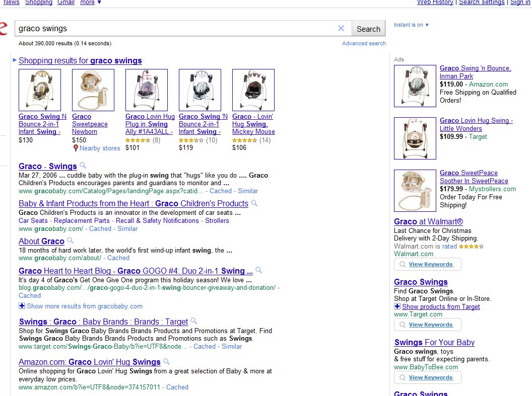The height and width of the screenshot is (396, 532).
Task: Click plus icon beside Show products from Target
Action: point(397,306)
